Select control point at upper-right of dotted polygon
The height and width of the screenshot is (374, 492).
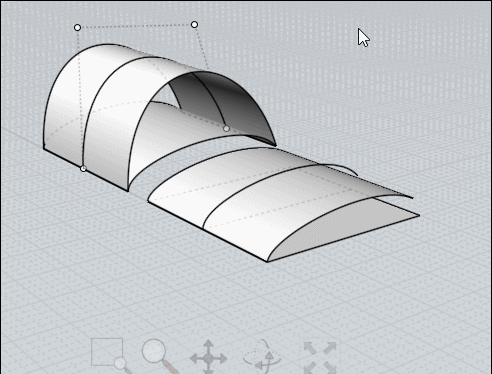pyautogui.click(x=194, y=24)
